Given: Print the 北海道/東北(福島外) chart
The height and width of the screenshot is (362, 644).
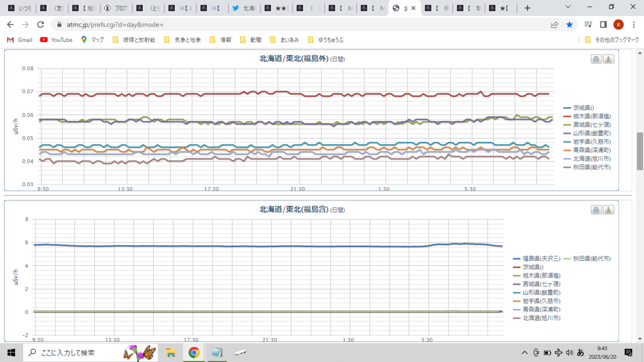Looking at the screenshot, I should 596,59.
